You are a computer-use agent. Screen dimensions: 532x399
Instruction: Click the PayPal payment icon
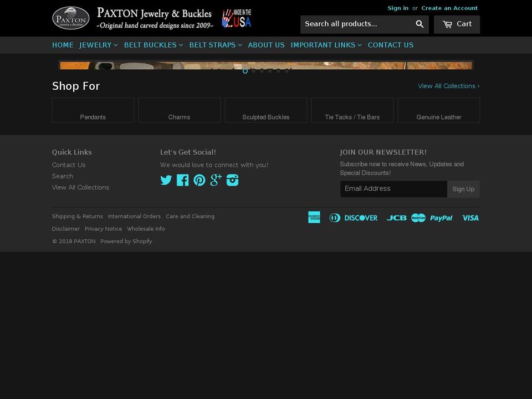pos(441,218)
